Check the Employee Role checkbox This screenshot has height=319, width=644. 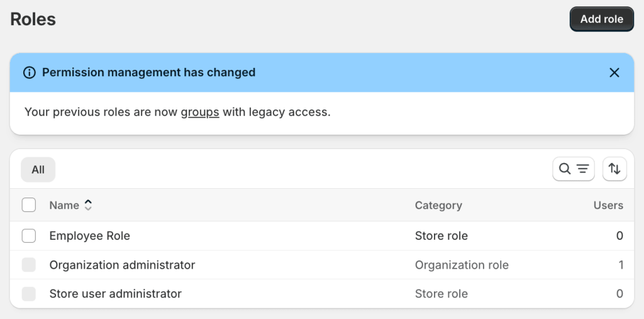29,236
